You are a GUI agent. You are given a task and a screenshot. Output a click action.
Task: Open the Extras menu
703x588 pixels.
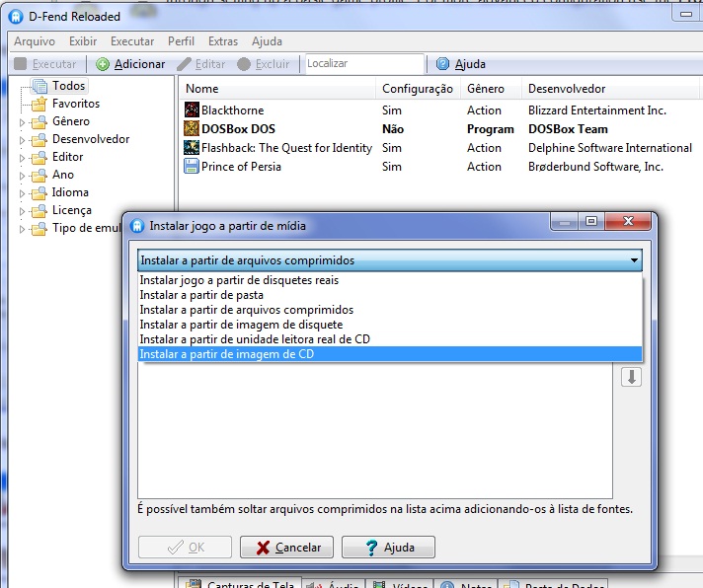click(x=223, y=41)
